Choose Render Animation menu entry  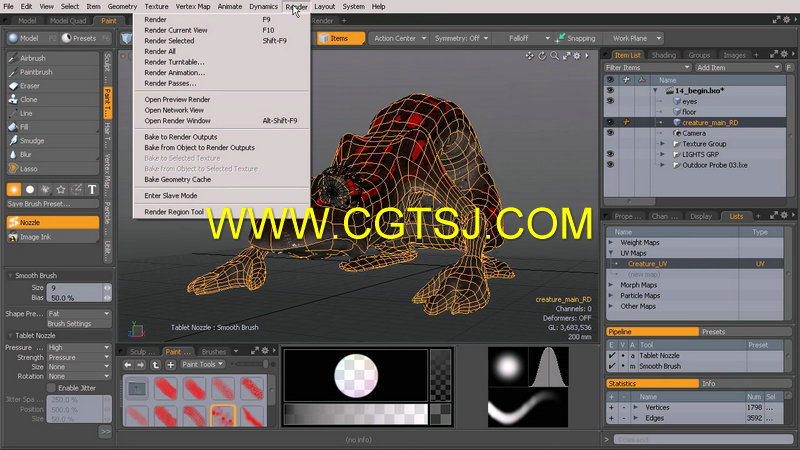pyautogui.click(x=174, y=72)
